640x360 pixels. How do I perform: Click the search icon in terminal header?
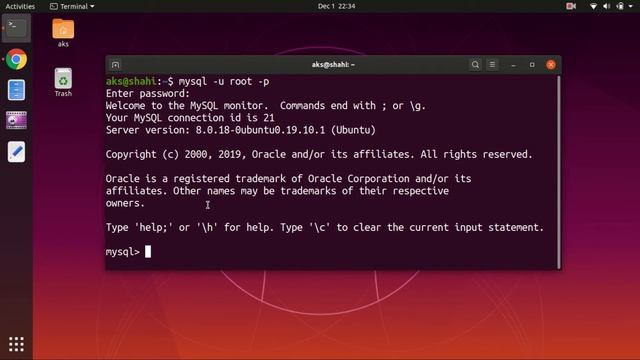(x=475, y=64)
